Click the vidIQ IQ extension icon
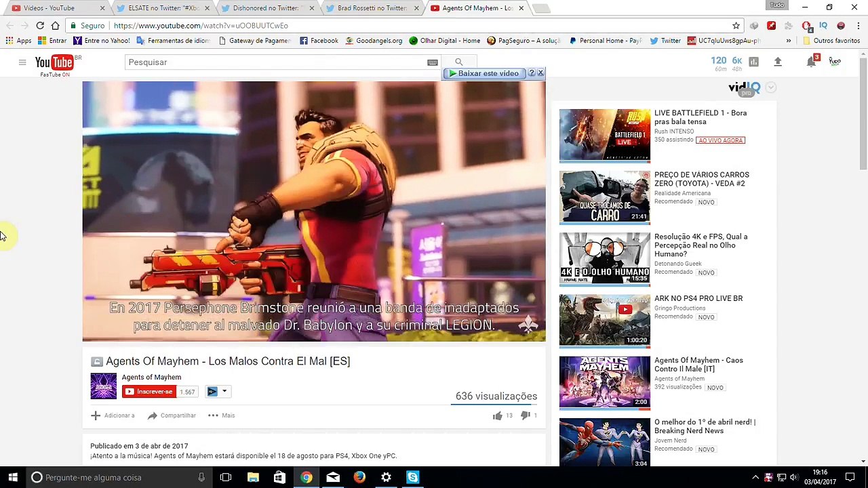Viewport: 868px width, 488px height. click(x=823, y=26)
